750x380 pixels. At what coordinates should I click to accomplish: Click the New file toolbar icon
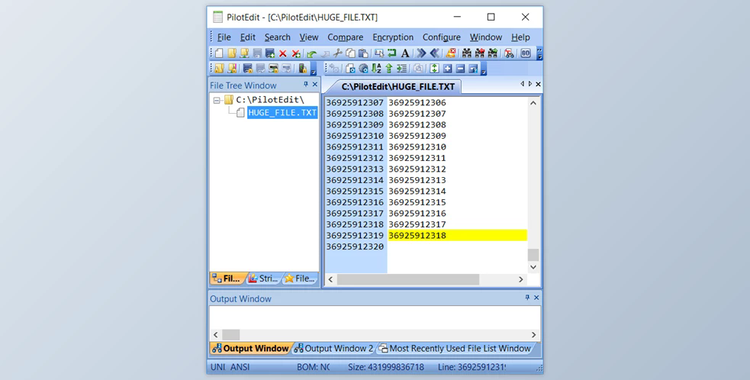tap(219, 53)
